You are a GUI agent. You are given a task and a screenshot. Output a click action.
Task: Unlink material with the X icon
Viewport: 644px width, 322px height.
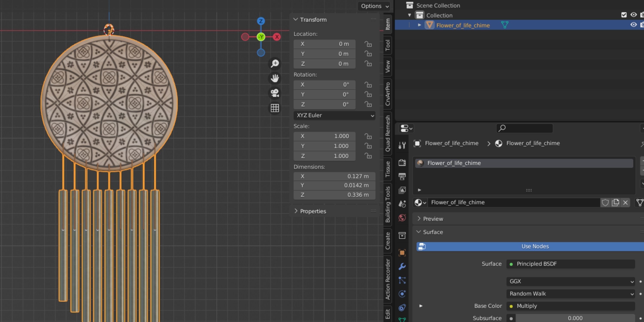(625, 202)
